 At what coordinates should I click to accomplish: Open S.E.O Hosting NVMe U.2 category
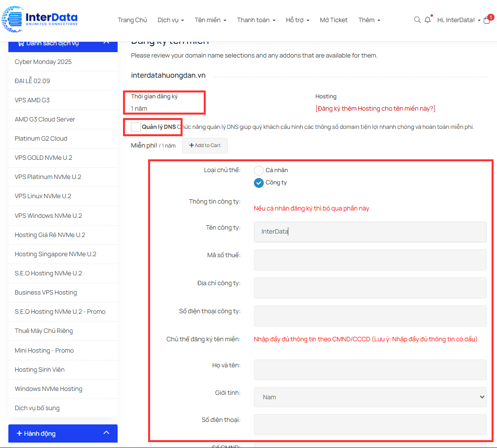point(48,273)
